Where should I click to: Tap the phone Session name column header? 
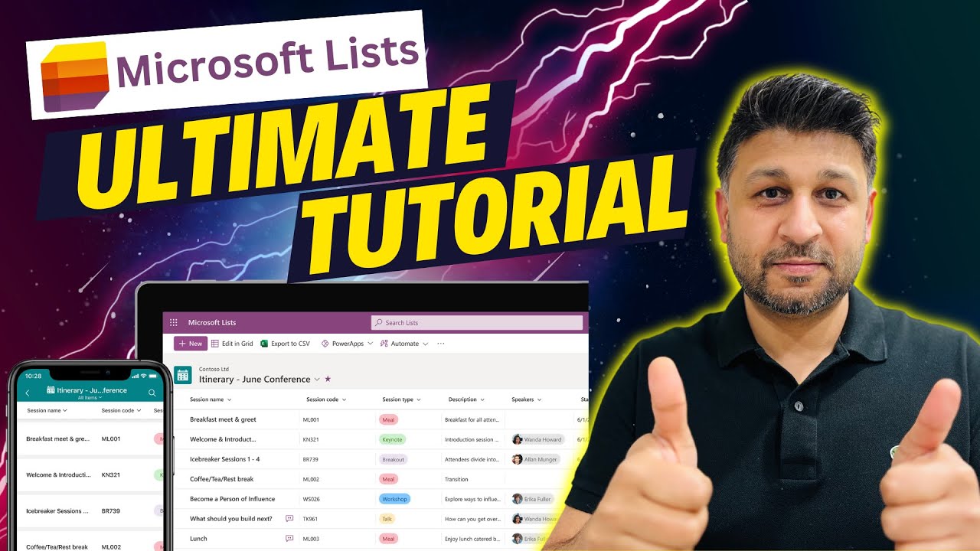click(47, 410)
